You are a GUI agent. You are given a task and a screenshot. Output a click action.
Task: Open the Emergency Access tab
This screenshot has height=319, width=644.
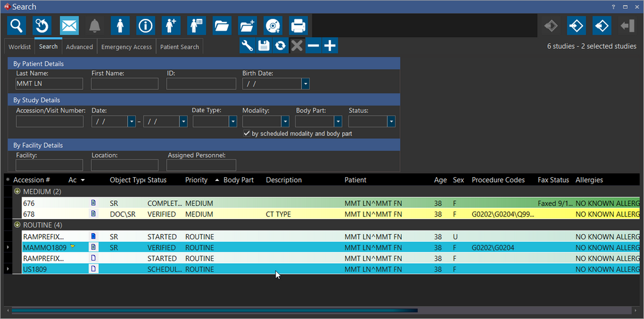(x=126, y=47)
